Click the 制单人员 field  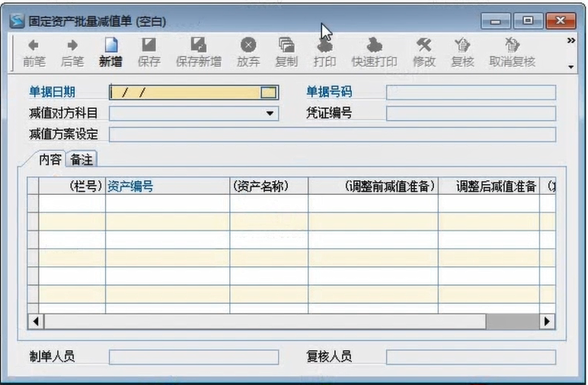click(194, 357)
